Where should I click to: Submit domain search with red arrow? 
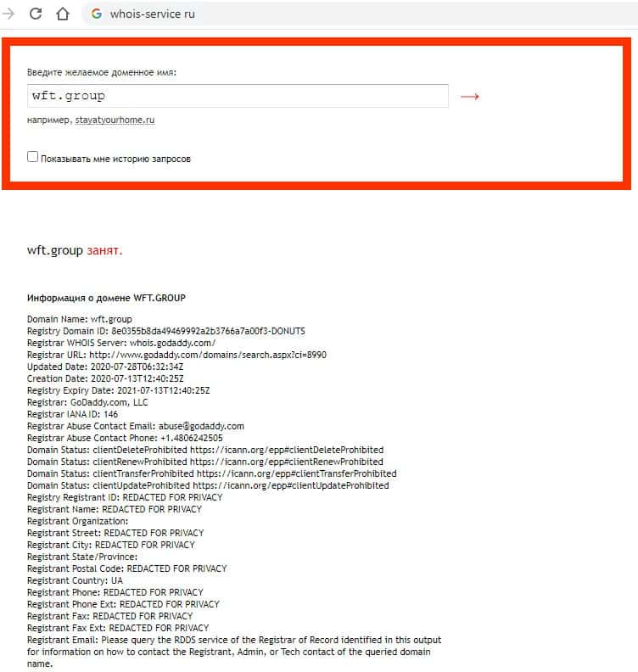[x=470, y=97]
